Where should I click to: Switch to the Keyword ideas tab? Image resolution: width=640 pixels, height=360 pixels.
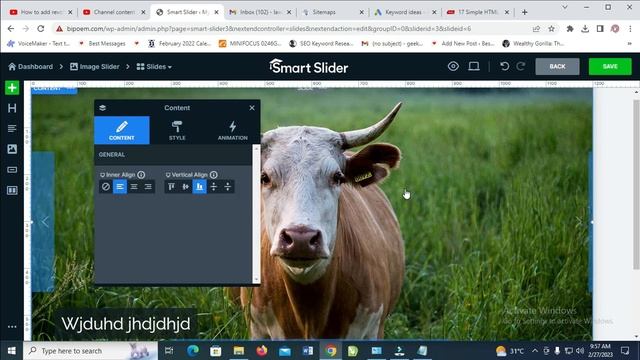405,12
